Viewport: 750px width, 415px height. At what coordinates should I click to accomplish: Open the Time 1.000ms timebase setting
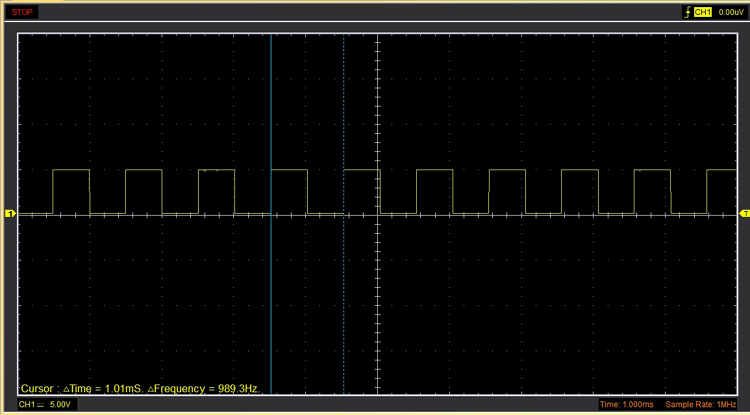pos(627,404)
